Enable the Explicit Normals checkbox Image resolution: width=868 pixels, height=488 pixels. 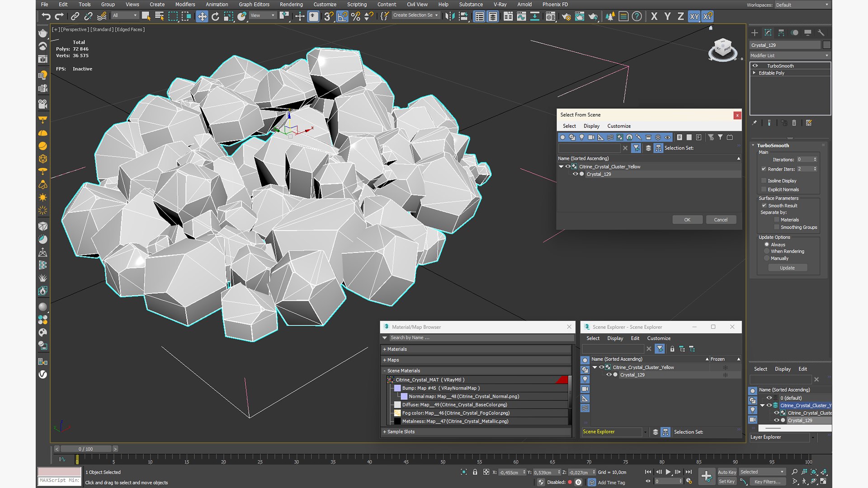(764, 190)
